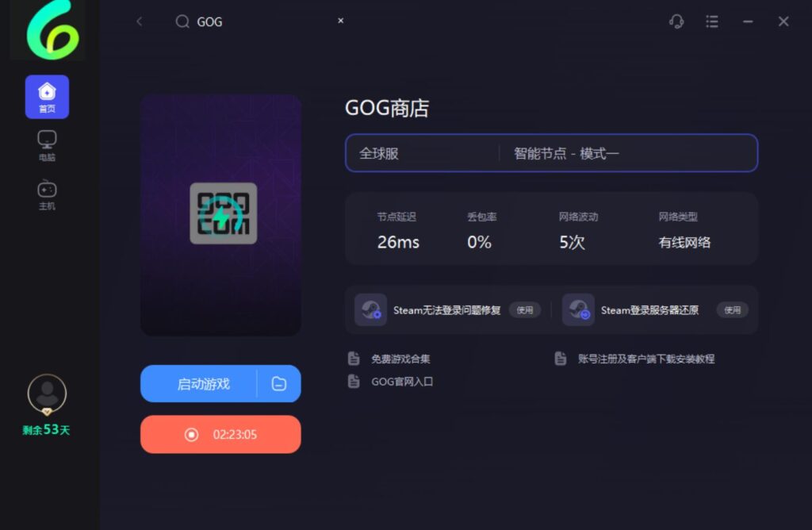
Task: Open customer support headset icon
Action: coord(676,21)
